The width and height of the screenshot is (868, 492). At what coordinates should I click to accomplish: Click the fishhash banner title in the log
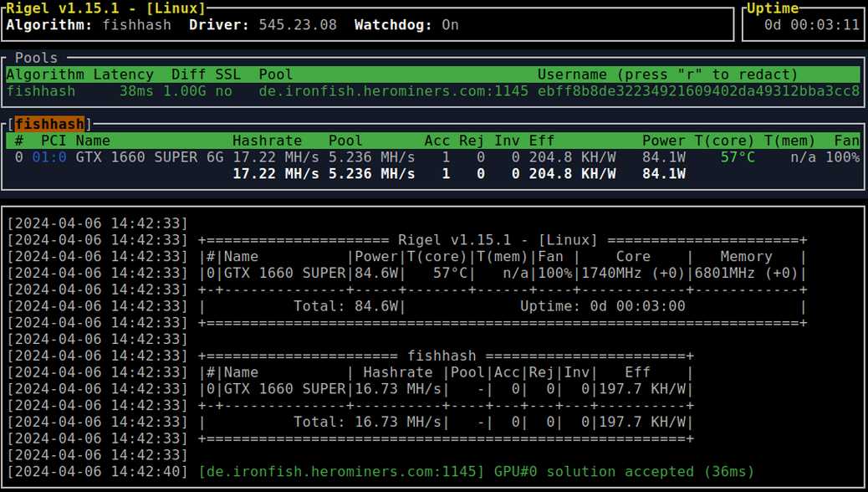[442, 356]
